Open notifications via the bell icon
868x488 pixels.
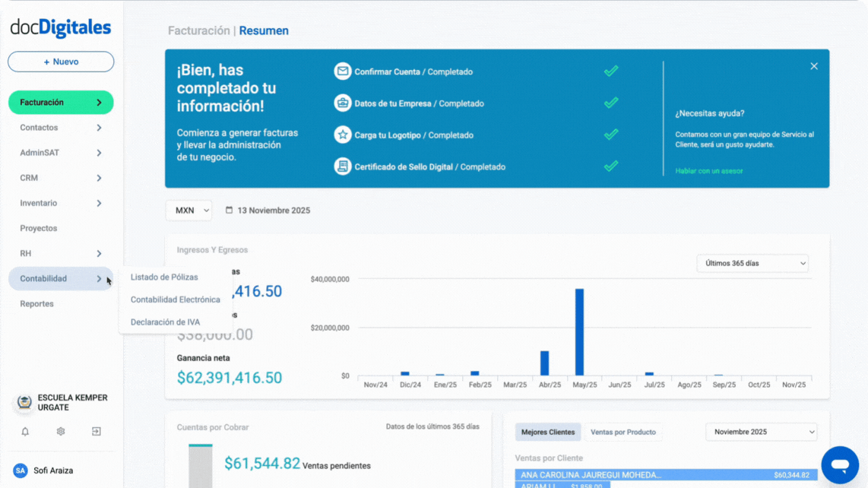24,431
